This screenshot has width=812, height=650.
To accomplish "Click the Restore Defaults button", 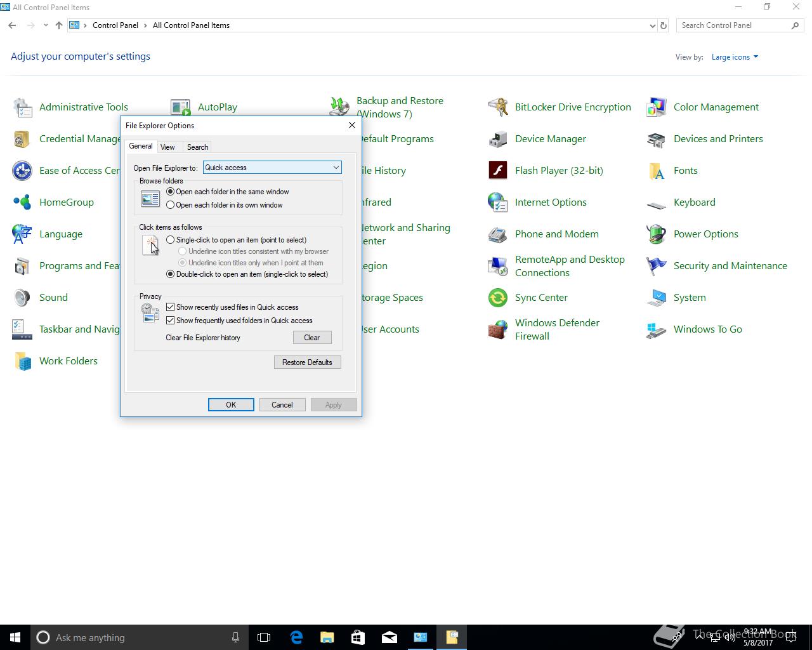I will coord(307,362).
